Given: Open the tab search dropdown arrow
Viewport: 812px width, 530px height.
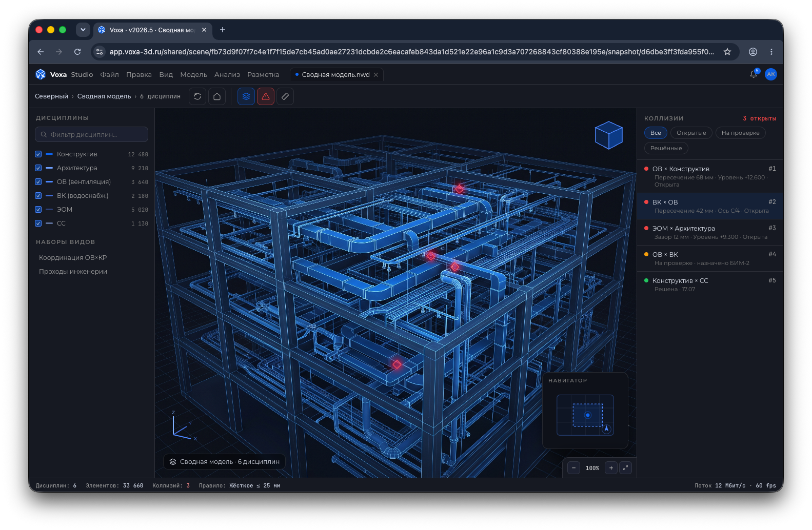Looking at the screenshot, I should (83, 30).
